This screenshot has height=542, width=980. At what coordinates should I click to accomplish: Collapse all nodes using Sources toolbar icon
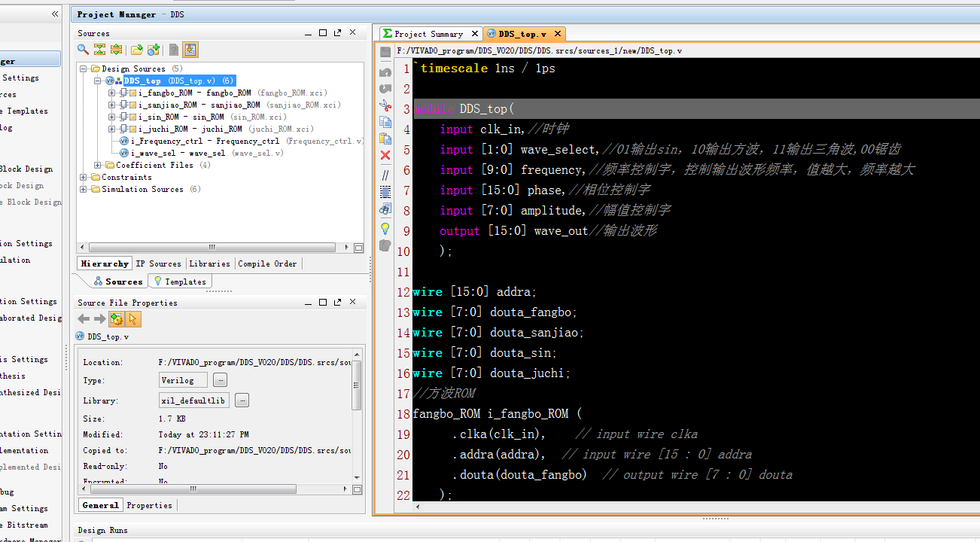99,50
